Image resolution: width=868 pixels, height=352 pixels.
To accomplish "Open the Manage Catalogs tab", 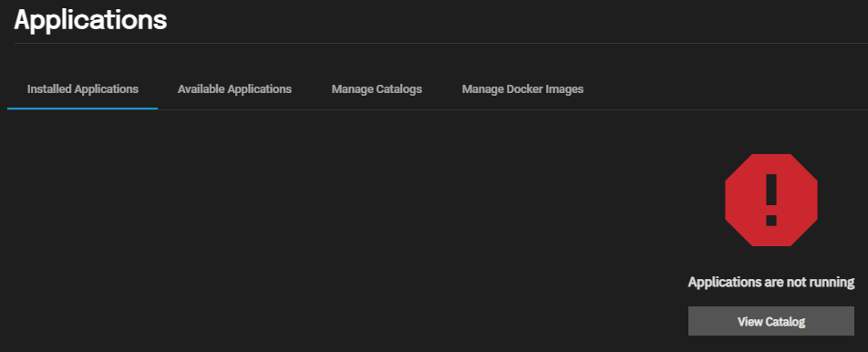I will click(377, 88).
